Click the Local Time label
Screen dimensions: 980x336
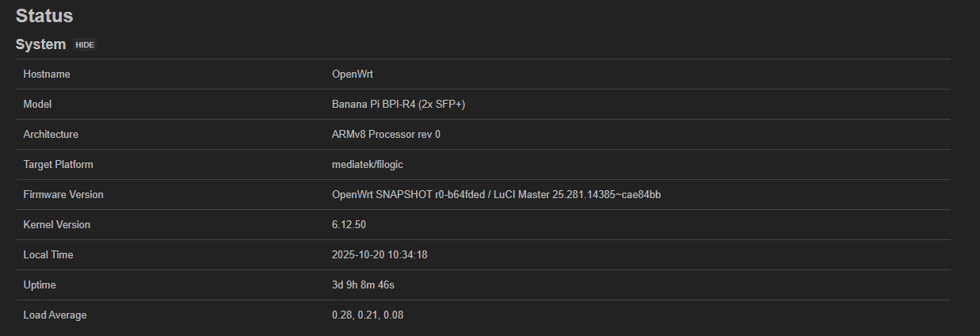tap(48, 255)
